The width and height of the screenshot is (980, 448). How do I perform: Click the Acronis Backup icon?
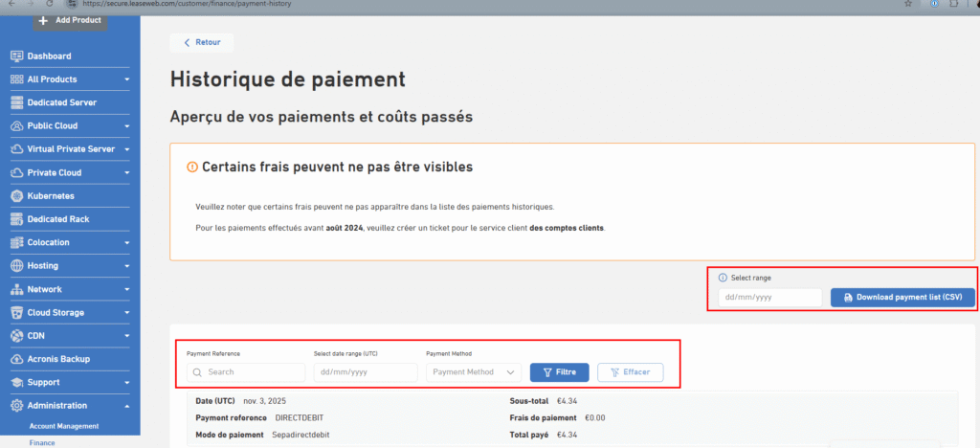pos(17,359)
